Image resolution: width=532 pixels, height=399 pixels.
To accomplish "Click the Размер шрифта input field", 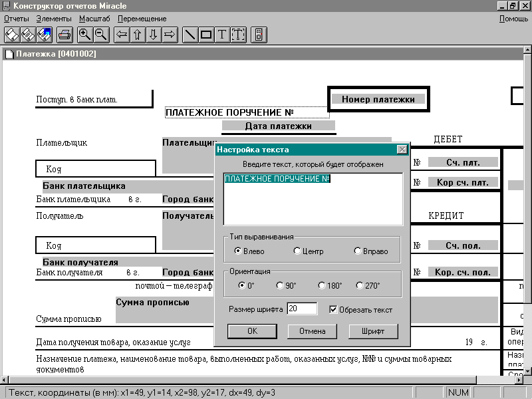I will [302, 309].
